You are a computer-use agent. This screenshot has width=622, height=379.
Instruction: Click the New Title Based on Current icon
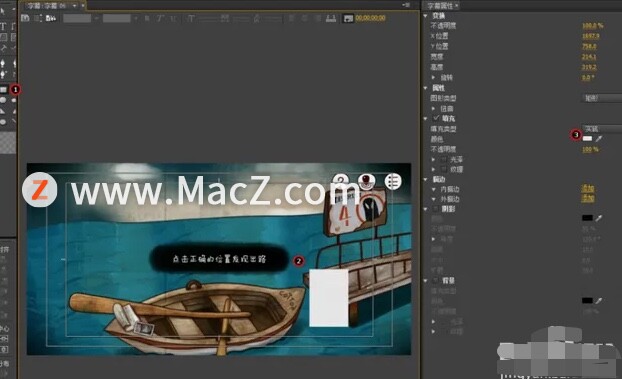coord(25,18)
